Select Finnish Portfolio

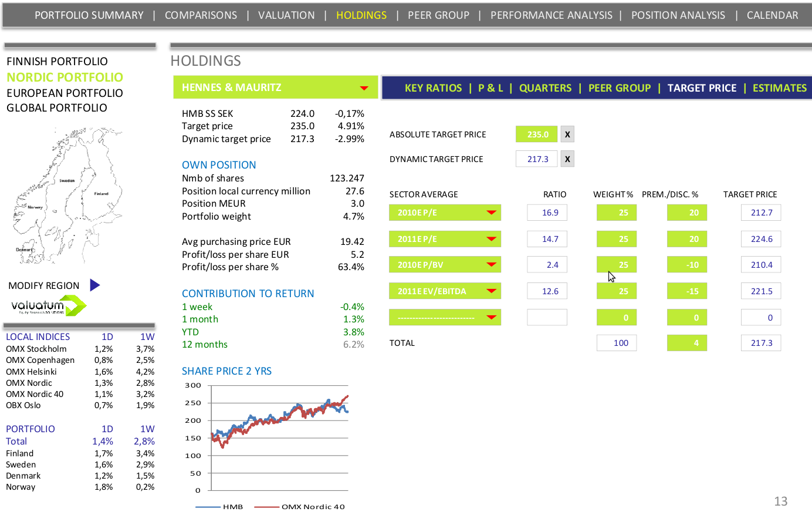[x=57, y=62]
